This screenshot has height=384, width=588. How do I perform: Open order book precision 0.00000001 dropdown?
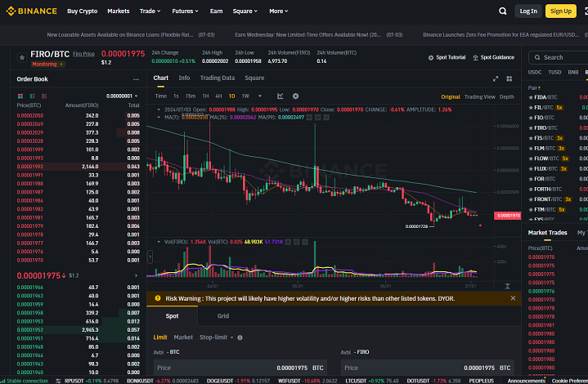(122, 96)
